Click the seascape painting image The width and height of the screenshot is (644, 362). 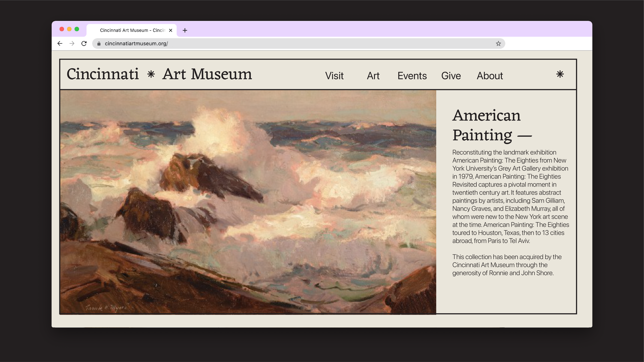pyautogui.click(x=248, y=202)
